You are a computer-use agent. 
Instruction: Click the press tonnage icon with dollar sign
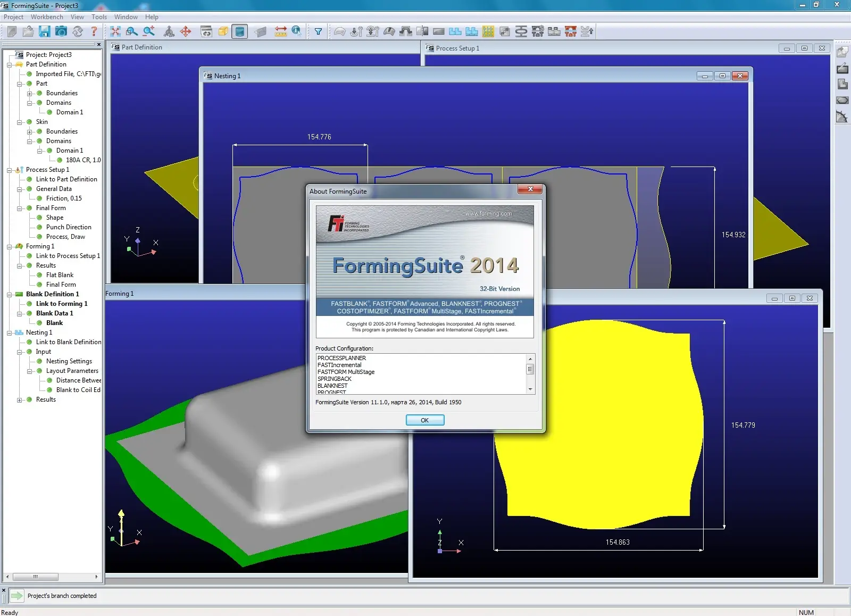coord(538,31)
